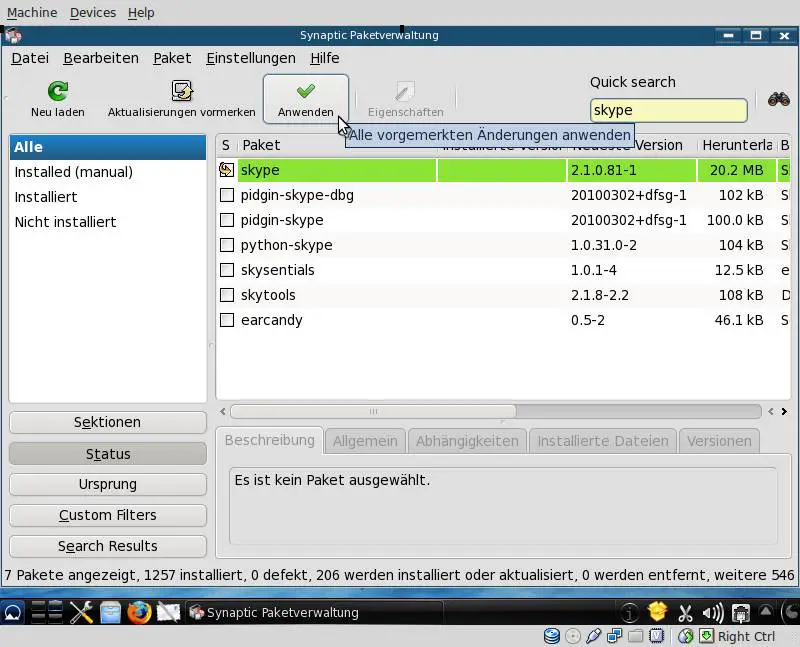Click the Ursprung filter button

tap(108, 484)
